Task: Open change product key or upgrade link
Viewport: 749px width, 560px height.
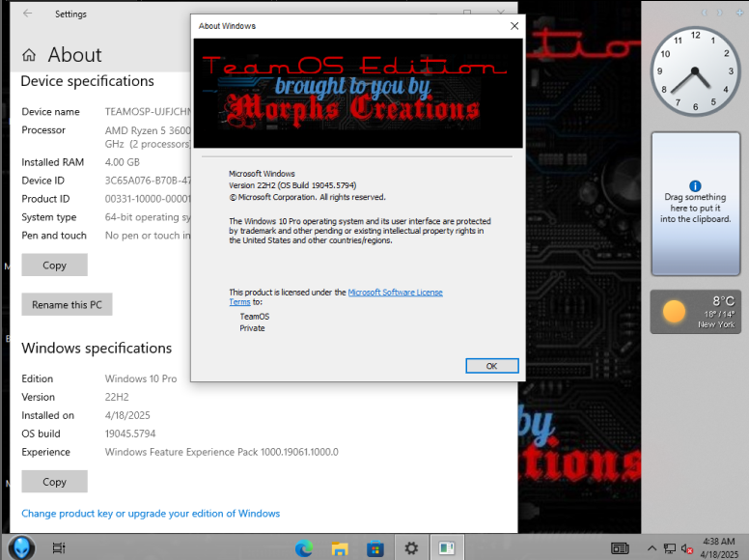Action: 151,514
